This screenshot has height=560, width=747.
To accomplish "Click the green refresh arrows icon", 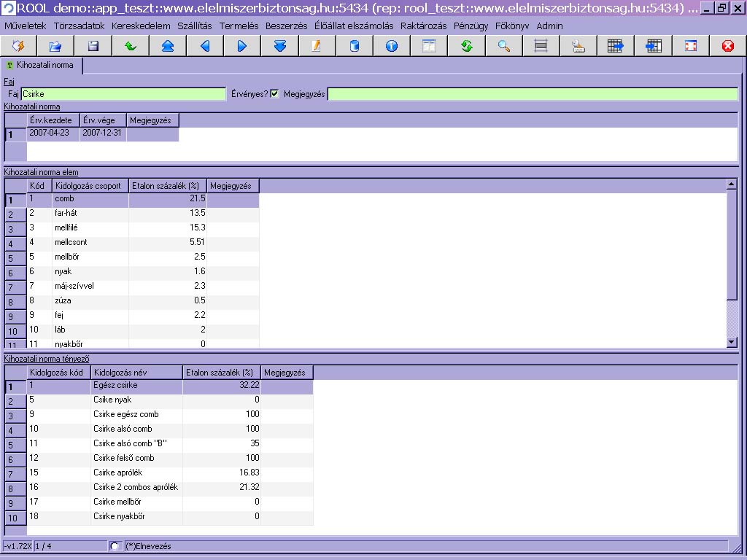I will point(467,46).
